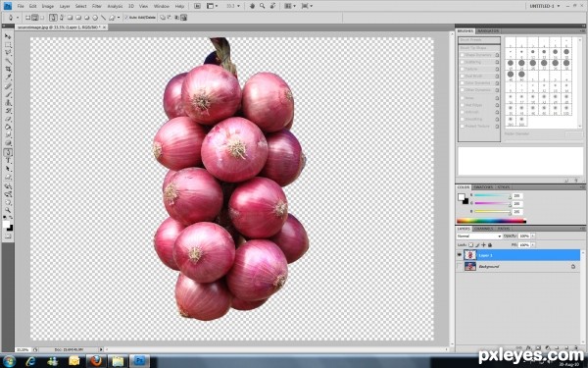This screenshot has width=588, height=368.
Task: Click the magenta color slider
Action: [492, 203]
